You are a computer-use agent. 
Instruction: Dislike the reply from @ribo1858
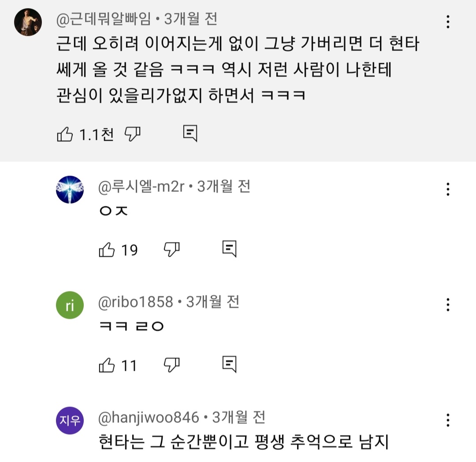171,365
